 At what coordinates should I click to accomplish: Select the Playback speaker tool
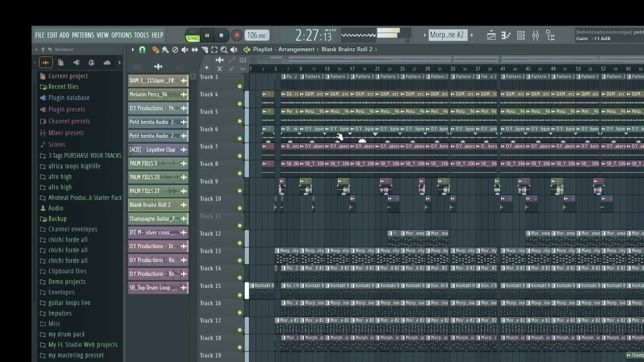click(234, 49)
